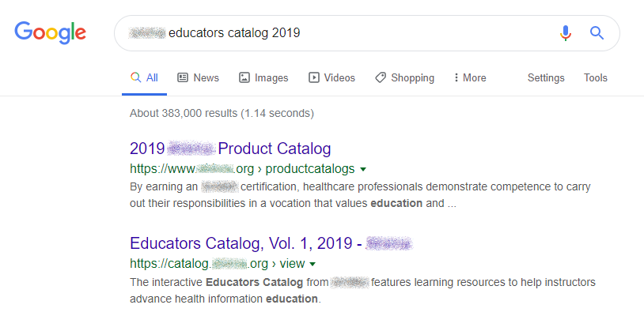Click the Google logo
The image size is (644, 316).
pyautogui.click(x=50, y=32)
